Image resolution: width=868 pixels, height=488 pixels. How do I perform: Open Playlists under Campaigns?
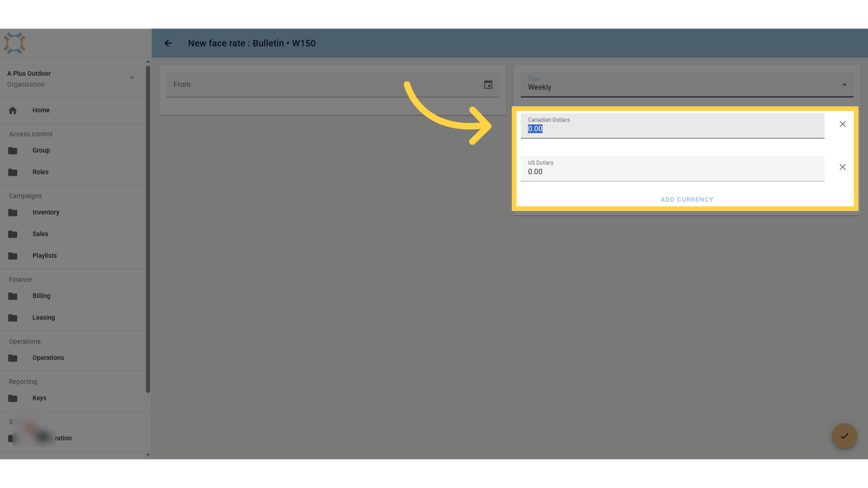coord(72,256)
